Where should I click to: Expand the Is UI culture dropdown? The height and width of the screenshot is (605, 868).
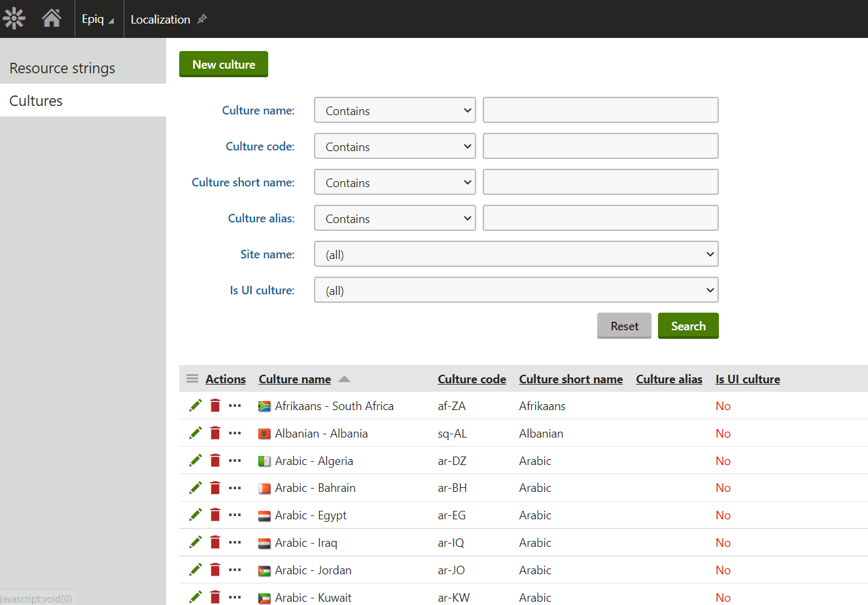point(516,290)
